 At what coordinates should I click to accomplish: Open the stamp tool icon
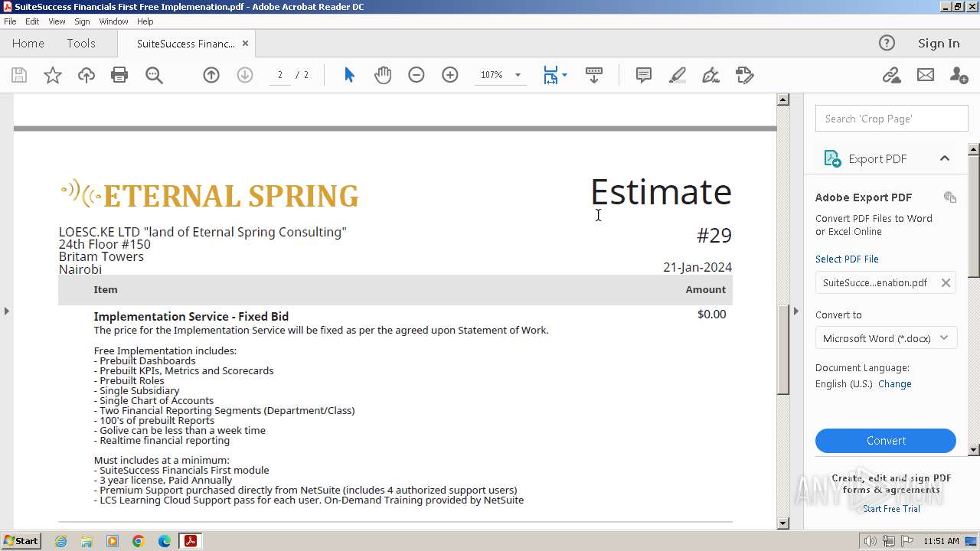(745, 75)
